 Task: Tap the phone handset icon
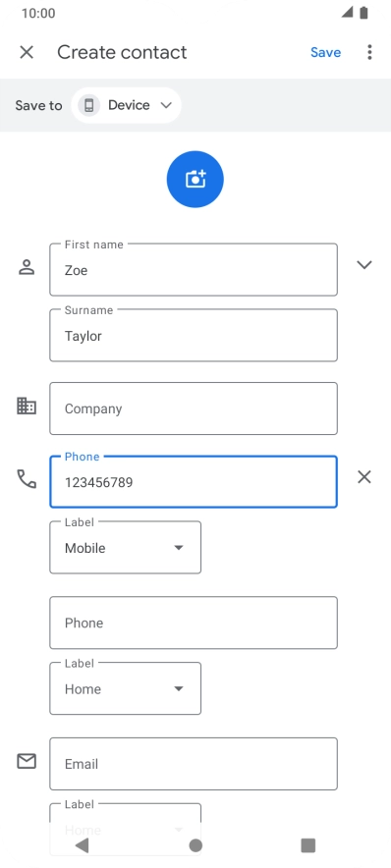pos(27,479)
